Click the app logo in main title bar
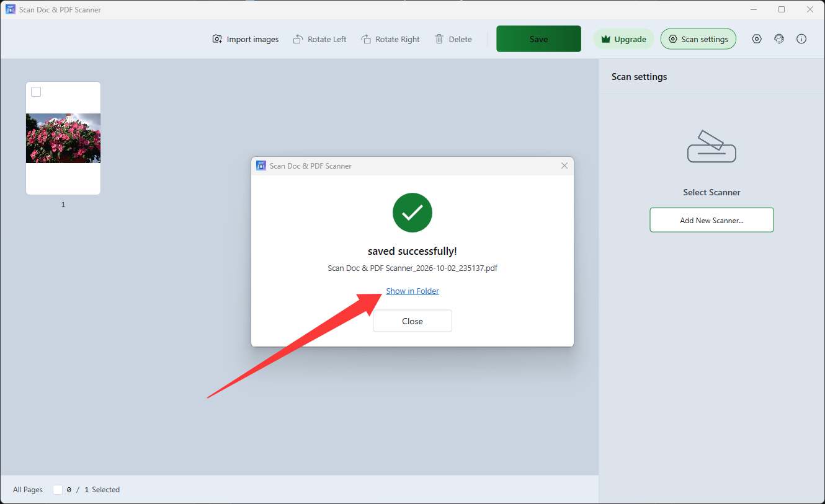 (11, 9)
